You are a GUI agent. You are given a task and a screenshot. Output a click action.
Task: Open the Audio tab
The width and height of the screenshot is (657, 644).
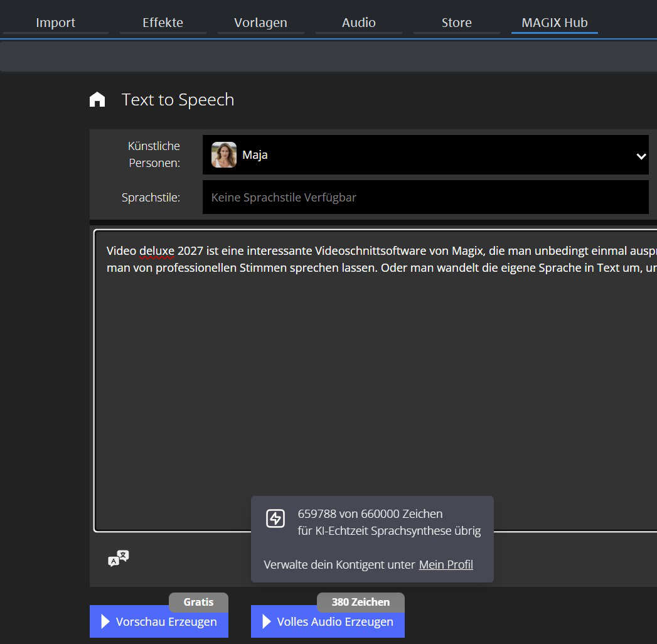pyautogui.click(x=359, y=23)
